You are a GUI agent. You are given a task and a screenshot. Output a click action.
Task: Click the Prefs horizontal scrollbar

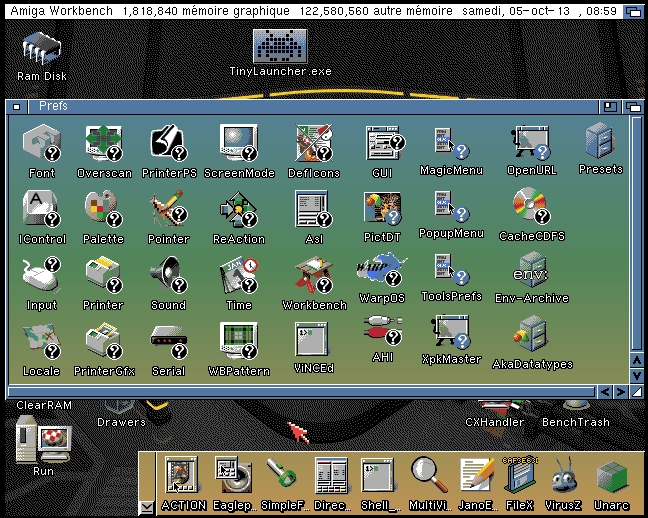click(302, 391)
